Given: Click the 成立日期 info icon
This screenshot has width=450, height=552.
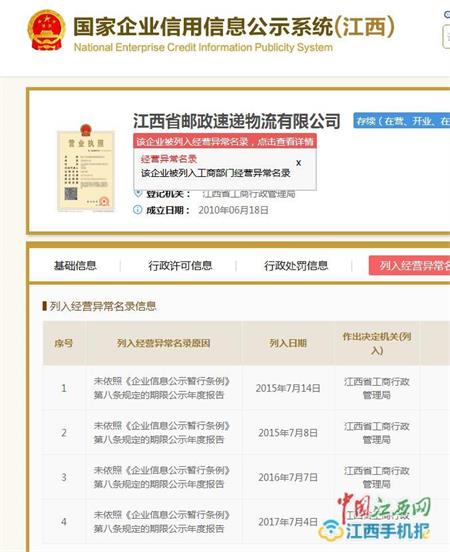Looking at the screenshot, I should pyautogui.click(x=137, y=210).
